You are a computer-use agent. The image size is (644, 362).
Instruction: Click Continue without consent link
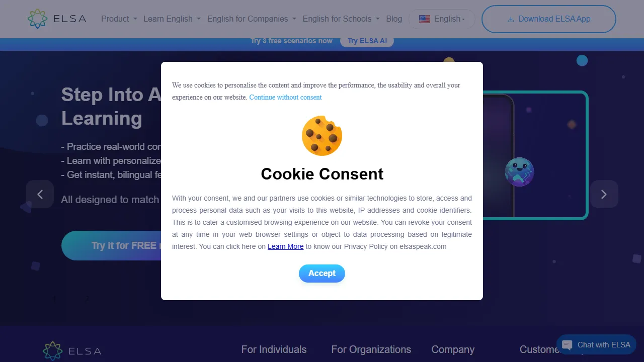pyautogui.click(x=285, y=97)
